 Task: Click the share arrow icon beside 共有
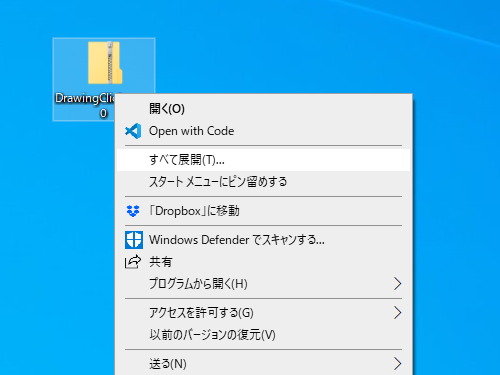pos(133,262)
